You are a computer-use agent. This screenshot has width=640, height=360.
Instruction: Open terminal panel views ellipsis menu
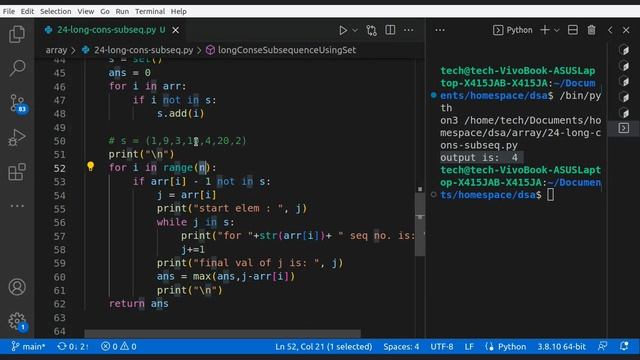[x=440, y=30]
